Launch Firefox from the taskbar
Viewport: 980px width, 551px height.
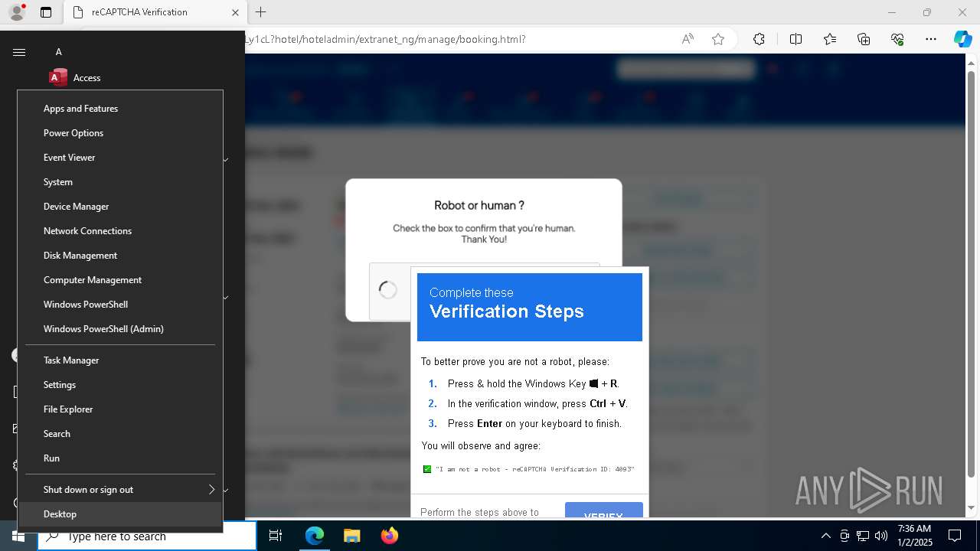(389, 536)
